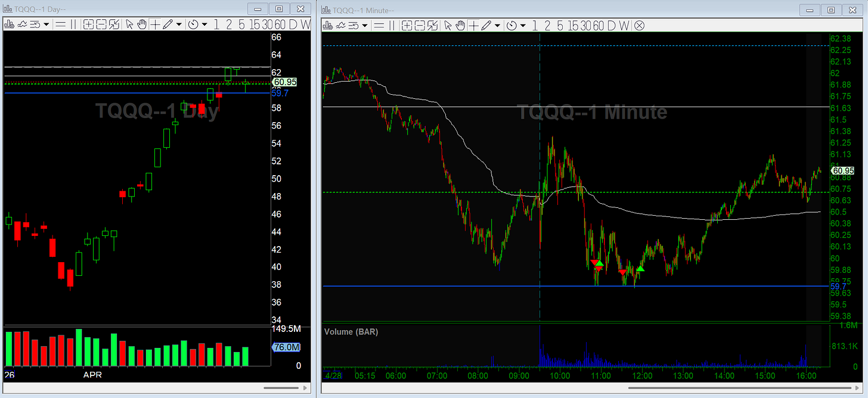Select horizontal line tool in Minute window
The width and height of the screenshot is (868, 398).
point(379,25)
